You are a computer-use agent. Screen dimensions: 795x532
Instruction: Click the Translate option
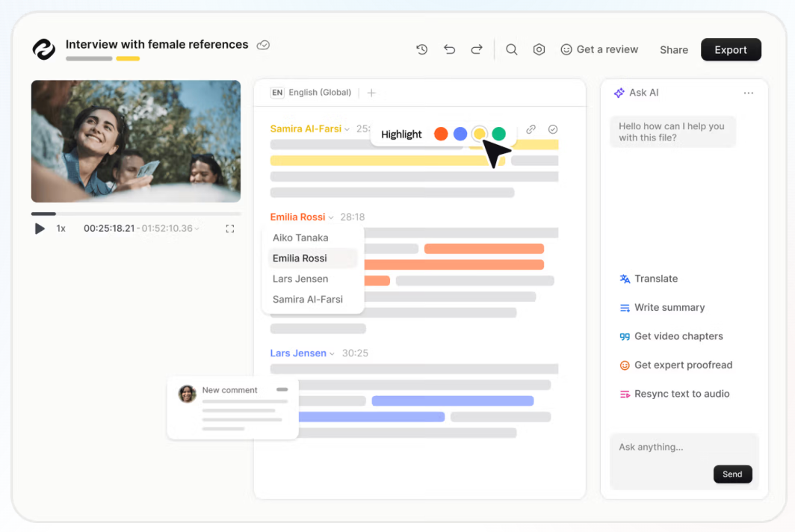649,279
